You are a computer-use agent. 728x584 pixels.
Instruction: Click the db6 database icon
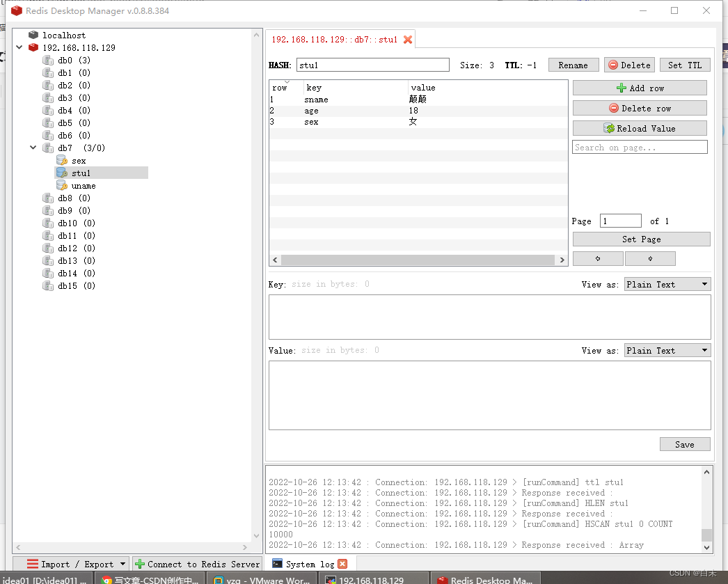point(48,135)
